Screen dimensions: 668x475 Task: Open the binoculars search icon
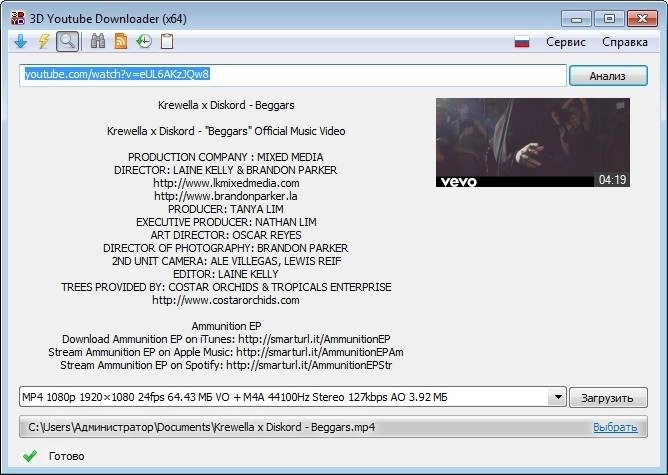pyautogui.click(x=98, y=41)
